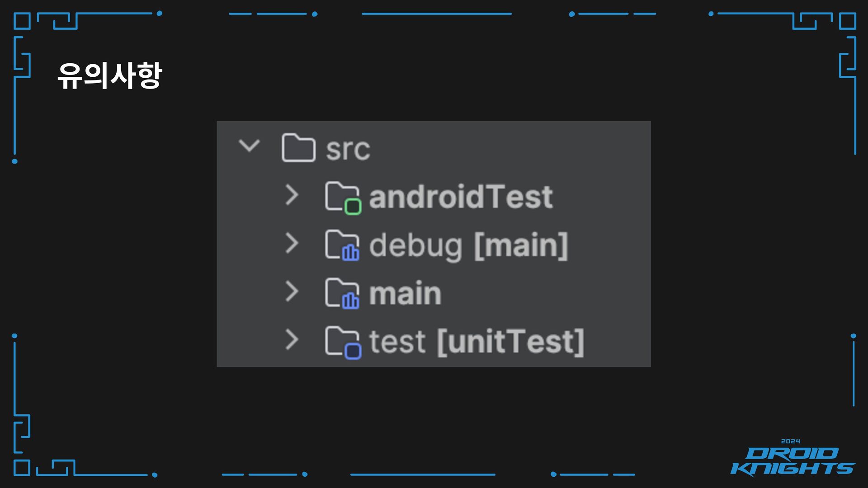868x488 pixels.
Task: Select the src tree item label
Action: click(x=348, y=150)
